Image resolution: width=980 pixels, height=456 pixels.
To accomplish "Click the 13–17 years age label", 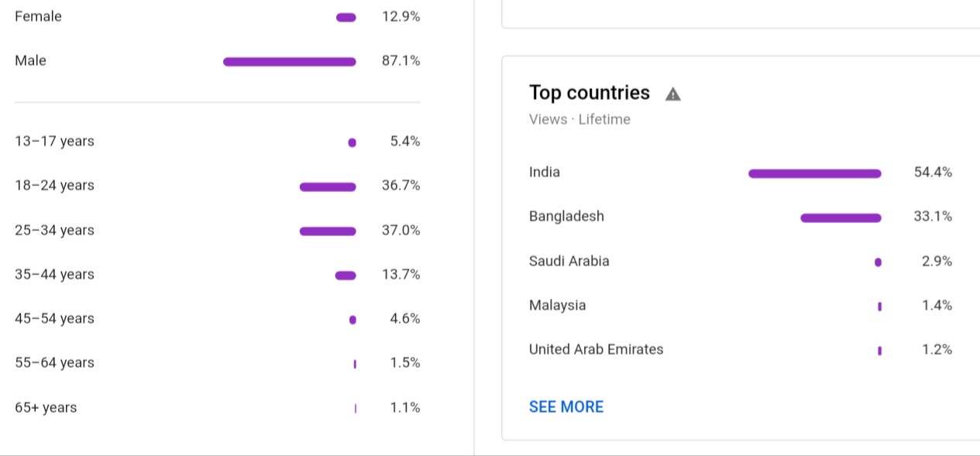I will click(54, 141).
